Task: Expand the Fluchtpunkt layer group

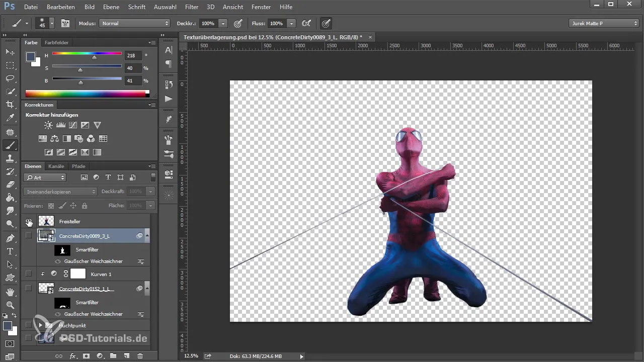Action: tap(40, 325)
